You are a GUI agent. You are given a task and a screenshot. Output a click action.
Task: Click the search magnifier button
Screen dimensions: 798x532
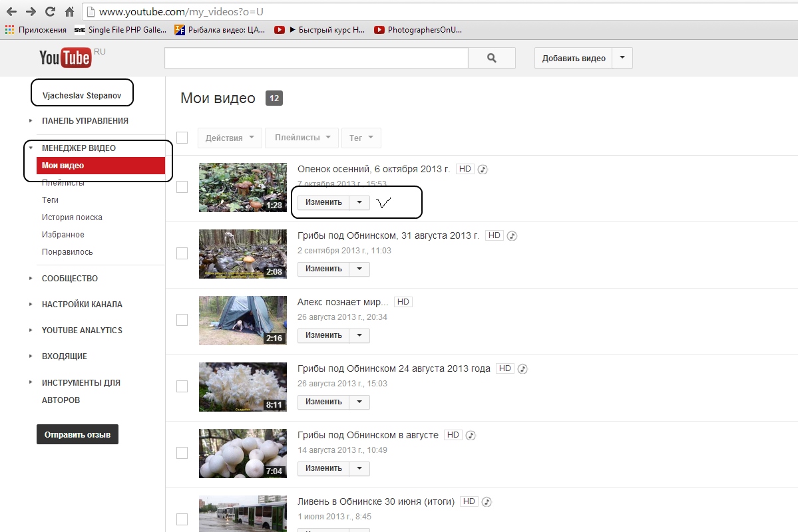tap(491, 58)
